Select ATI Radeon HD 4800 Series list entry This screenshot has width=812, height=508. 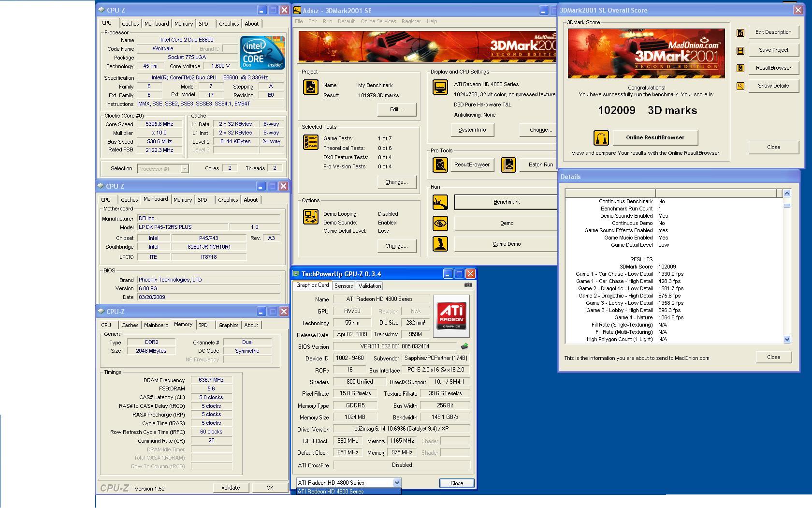point(348,492)
